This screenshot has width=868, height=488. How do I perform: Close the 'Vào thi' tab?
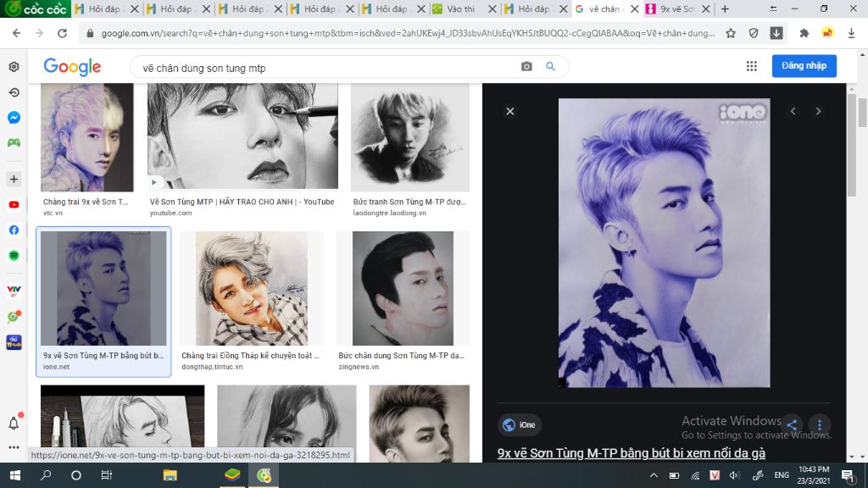pyautogui.click(x=492, y=8)
